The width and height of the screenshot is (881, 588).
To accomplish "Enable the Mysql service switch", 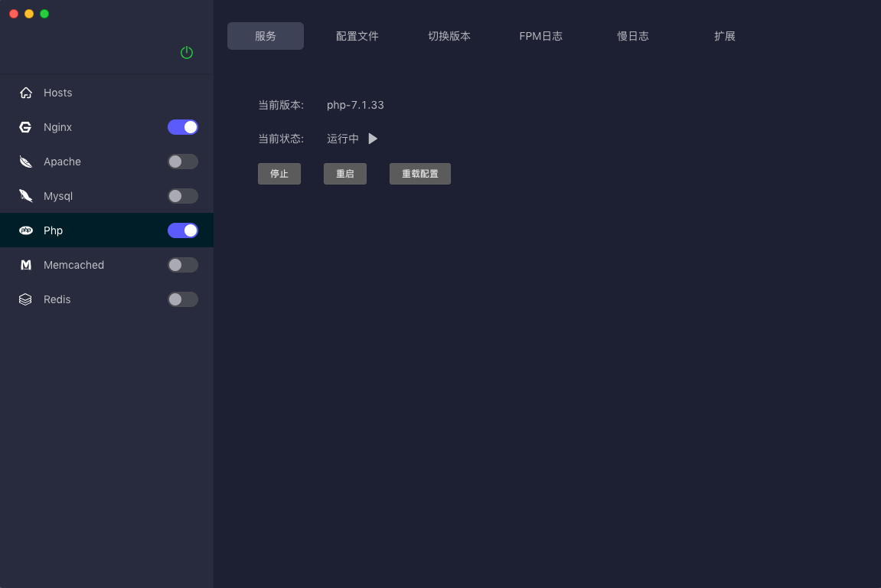I will point(183,196).
